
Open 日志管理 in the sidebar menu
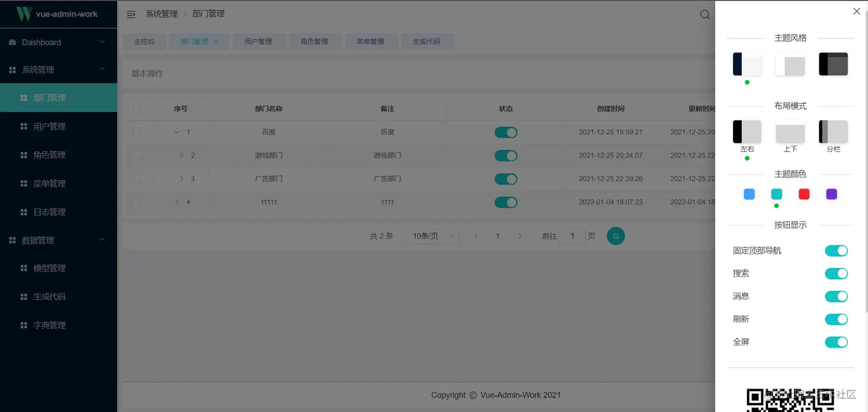(59, 212)
